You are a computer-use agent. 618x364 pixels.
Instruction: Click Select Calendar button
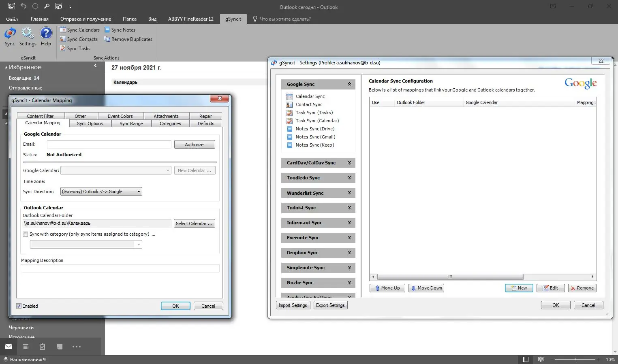[x=195, y=224]
